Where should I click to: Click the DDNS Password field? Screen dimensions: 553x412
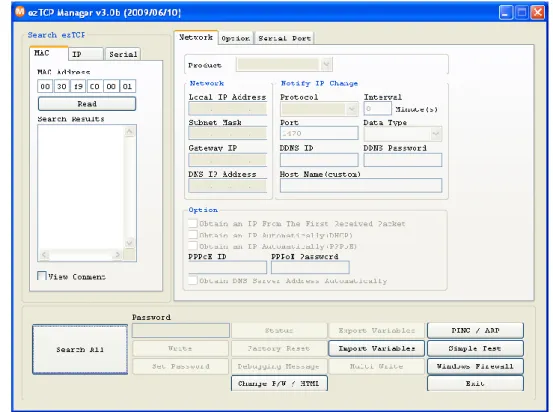[x=403, y=160]
